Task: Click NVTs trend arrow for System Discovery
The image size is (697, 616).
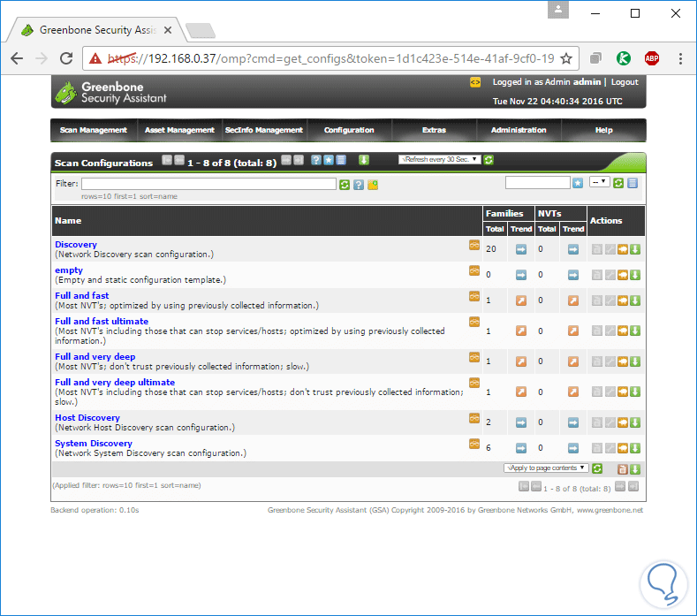Action: click(573, 448)
